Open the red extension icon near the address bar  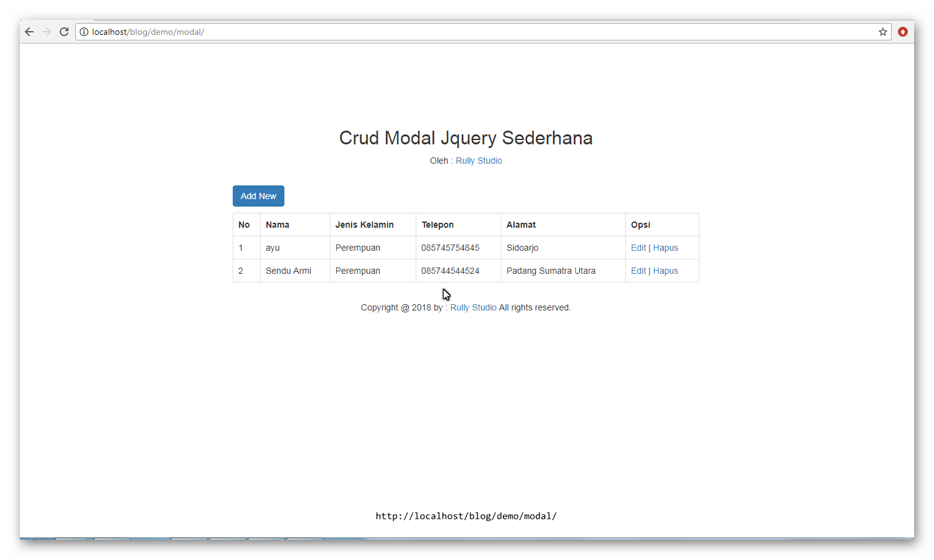(x=903, y=32)
